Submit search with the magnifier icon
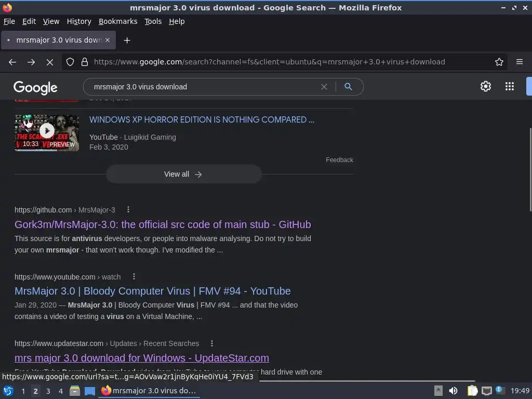The width and height of the screenshot is (532, 399). (x=348, y=87)
